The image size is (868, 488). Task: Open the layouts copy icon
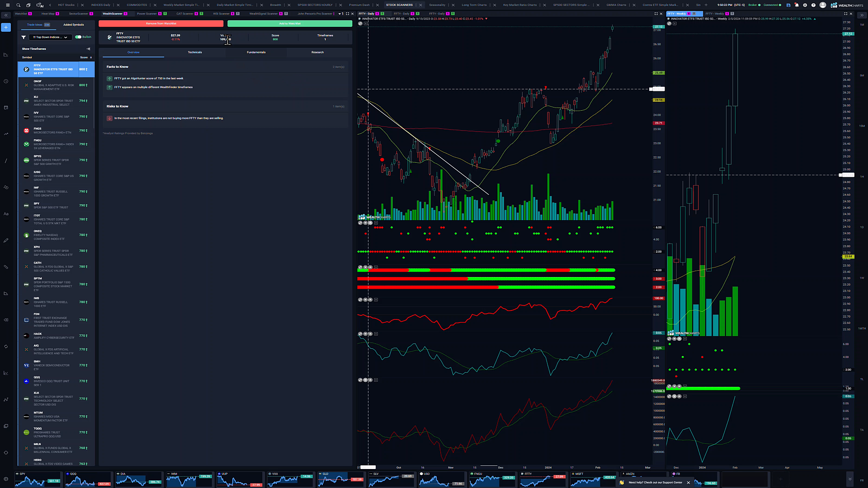[28, 5]
